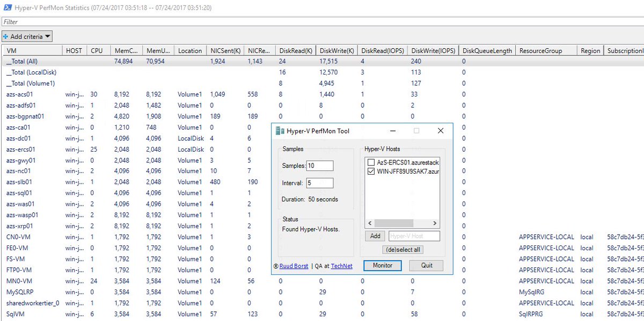644x321 pixels.
Task: Close the Hyper-V PerfMon Tool dialog
Action: (x=440, y=131)
